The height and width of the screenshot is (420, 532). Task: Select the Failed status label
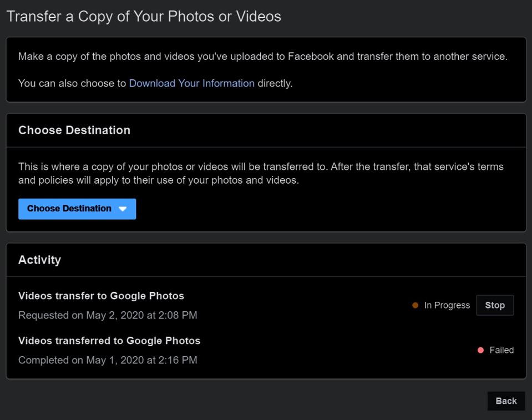point(501,350)
